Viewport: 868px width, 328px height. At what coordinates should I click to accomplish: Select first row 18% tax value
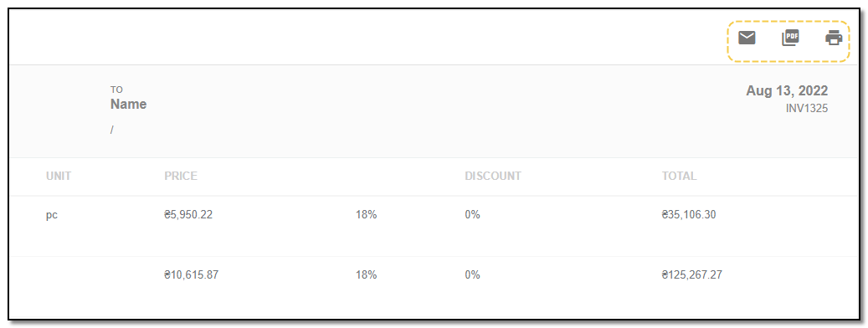(366, 214)
